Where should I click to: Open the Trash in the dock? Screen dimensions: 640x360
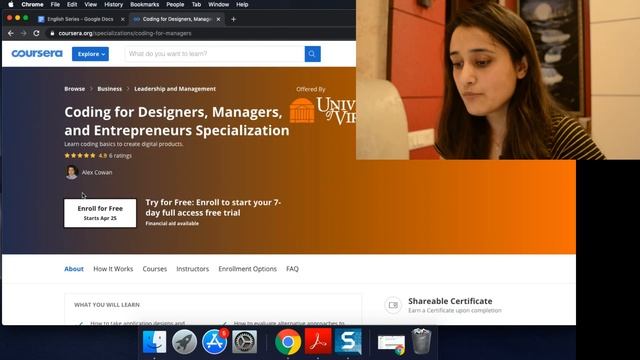tap(421, 341)
